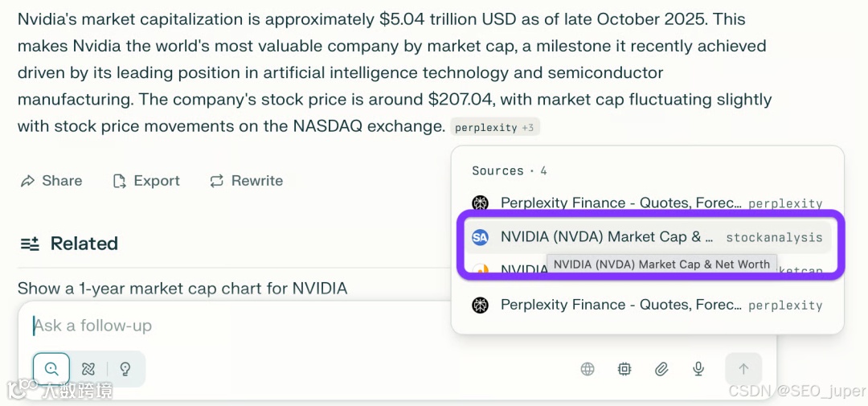Image resolution: width=868 pixels, height=406 pixels.
Task: Open the last Perplexity Finance source
Action: tap(617, 305)
